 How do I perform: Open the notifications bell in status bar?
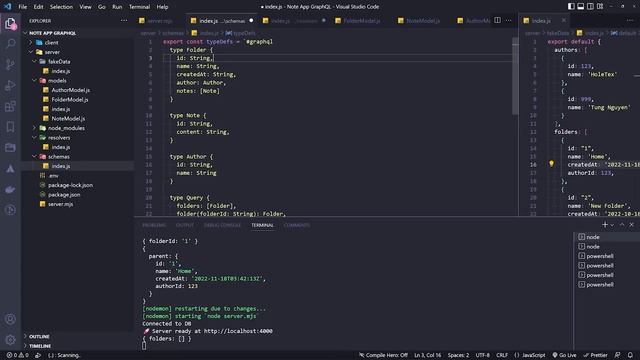(630, 355)
